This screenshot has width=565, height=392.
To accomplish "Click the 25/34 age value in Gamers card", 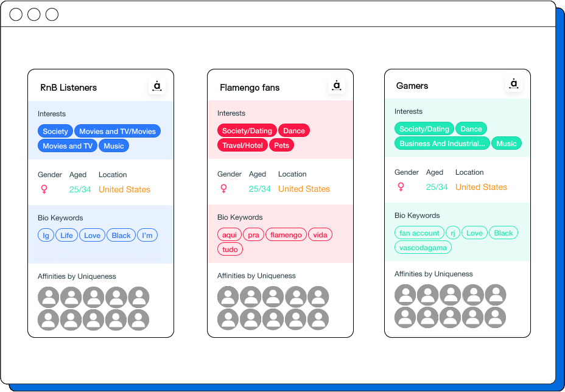I will click(437, 187).
